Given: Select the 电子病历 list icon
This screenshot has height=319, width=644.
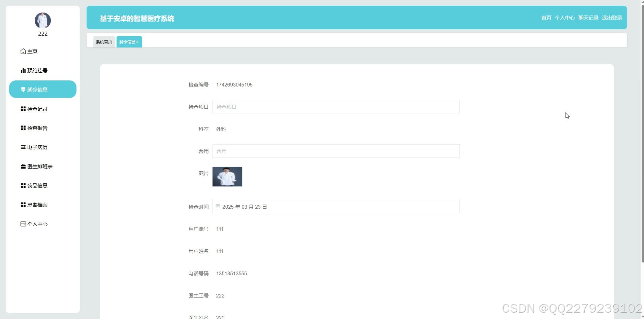Looking at the screenshot, I should tap(23, 147).
